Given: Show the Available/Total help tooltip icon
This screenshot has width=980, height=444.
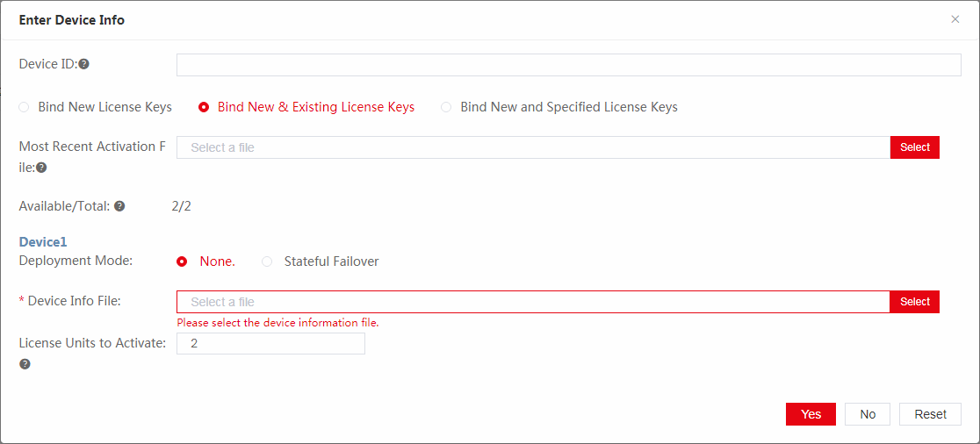Looking at the screenshot, I should pos(119,206).
